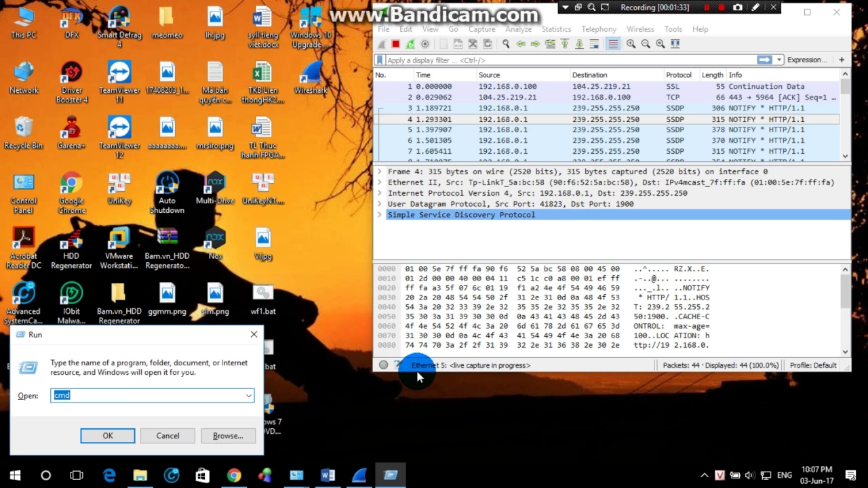Viewport: 868px width, 488px height.
Task: Save the Wireshark capture file
Action: point(458,44)
